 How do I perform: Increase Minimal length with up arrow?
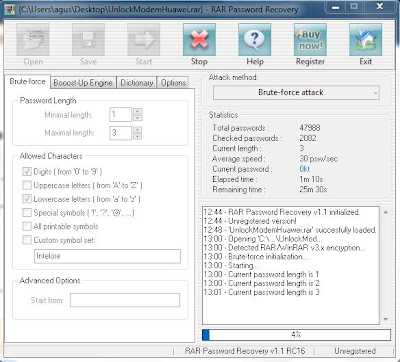coord(137,111)
